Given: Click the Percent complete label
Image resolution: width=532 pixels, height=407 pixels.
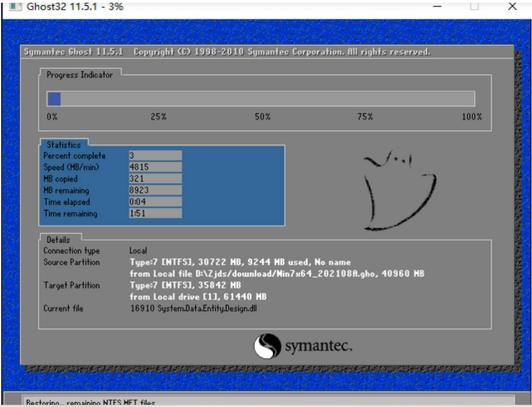Looking at the screenshot, I should pos(74,156).
